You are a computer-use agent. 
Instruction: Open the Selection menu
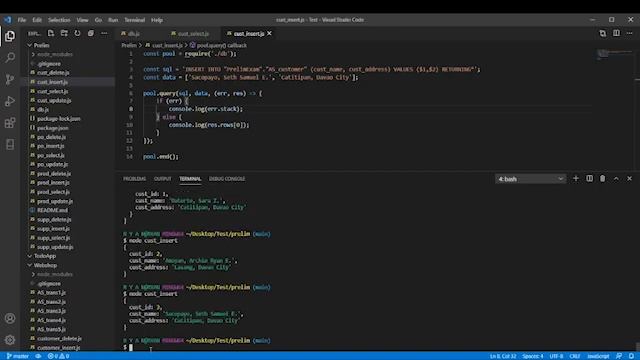point(59,20)
